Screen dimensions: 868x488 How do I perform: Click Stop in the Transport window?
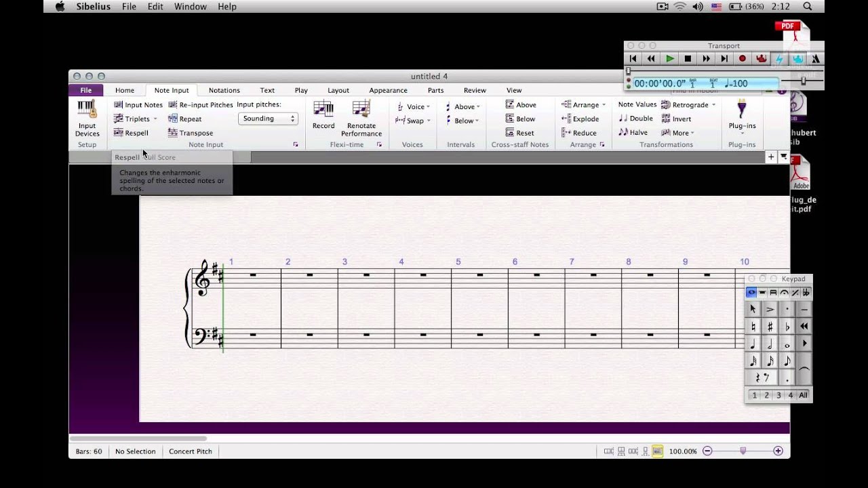tap(688, 59)
